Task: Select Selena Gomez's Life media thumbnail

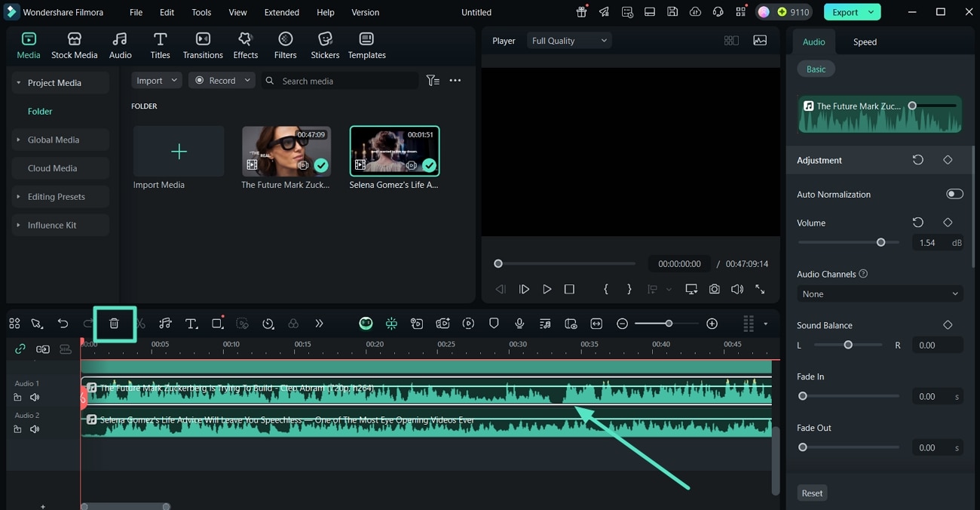Action: pyautogui.click(x=394, y=151)
